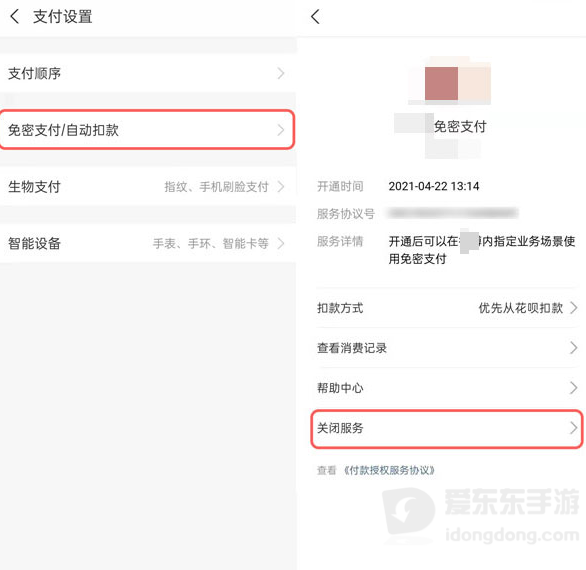Image resolution: width=586 pixels, height=570 pixels.
Task: Tap back arrow on the 免密支付 detail page
Action: point(315,16)
